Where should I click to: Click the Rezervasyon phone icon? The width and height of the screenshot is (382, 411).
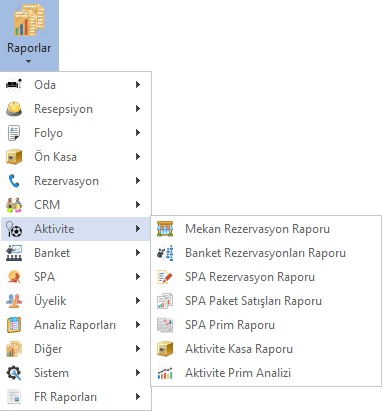coord(14,181)
